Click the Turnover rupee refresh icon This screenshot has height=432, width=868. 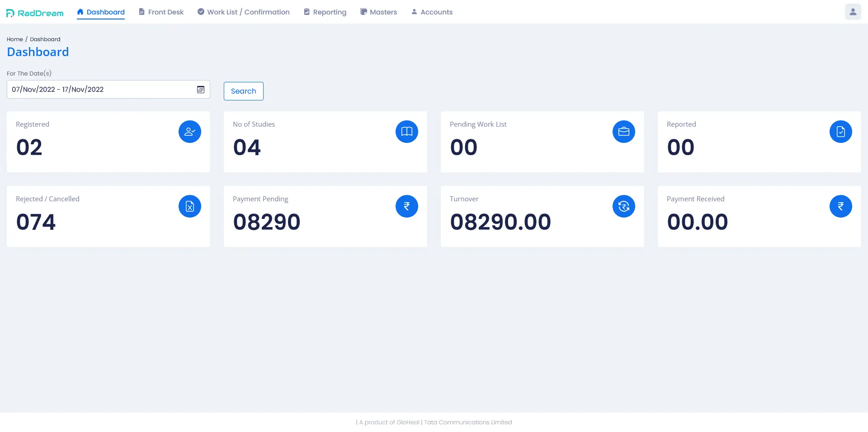624,206
